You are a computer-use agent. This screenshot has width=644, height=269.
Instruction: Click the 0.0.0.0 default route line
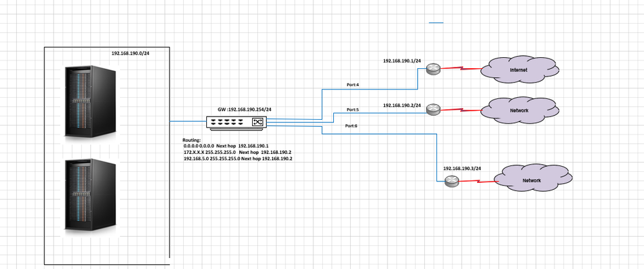pyautogui.click(x=226, y=146)
